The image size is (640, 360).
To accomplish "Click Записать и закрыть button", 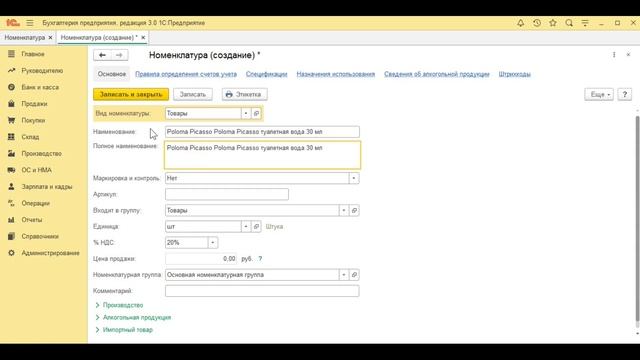I will click(131, 95).
